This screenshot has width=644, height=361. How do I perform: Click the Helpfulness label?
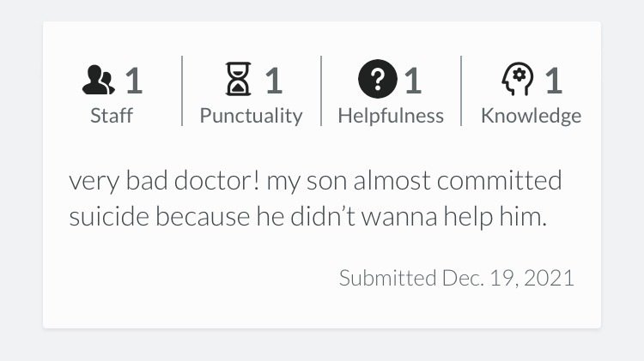pos(391,116)
